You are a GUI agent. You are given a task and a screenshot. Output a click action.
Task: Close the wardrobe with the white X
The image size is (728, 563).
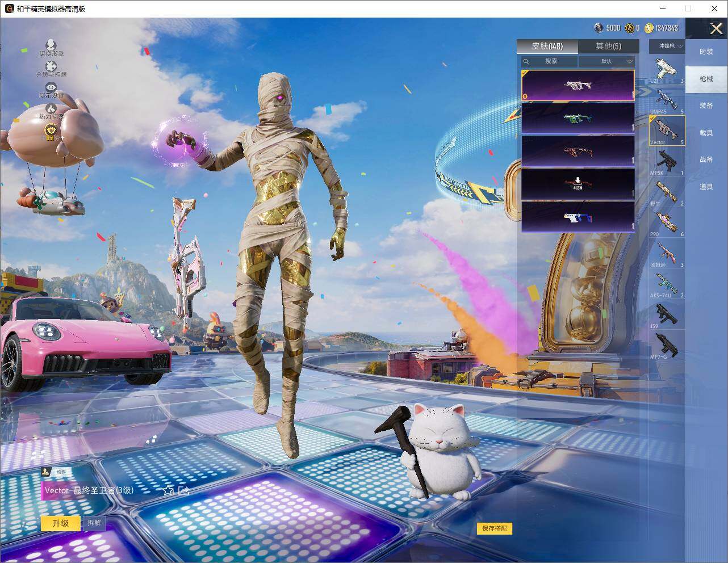(x=716, y=28)
